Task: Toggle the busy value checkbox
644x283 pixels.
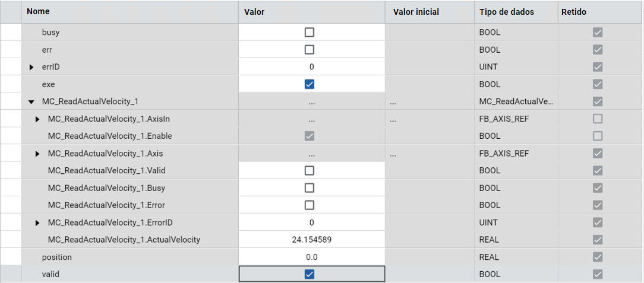Action: (x=309, y=32)
